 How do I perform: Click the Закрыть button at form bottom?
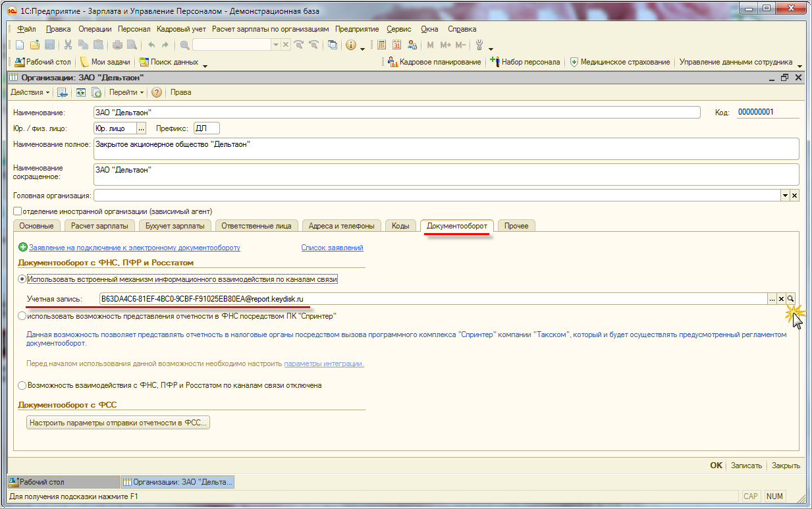click(x=786, y=466)
